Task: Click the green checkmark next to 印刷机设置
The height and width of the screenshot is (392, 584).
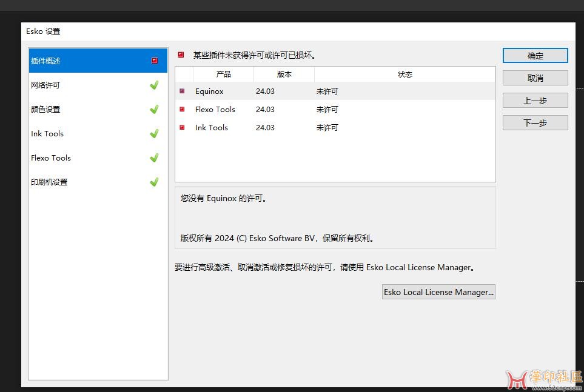Action: [x=154, y=182]
